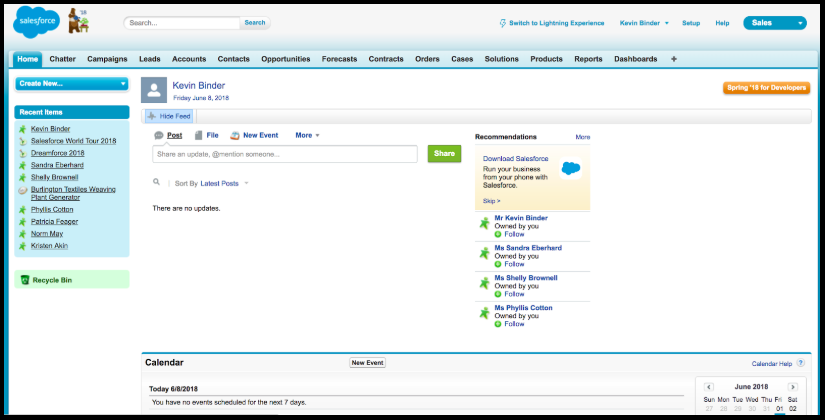This screenshot has width=825, height=420.
Task: Click green Follow plus icon for Mr Kevin Binder
Action: (x=498, y=234)
